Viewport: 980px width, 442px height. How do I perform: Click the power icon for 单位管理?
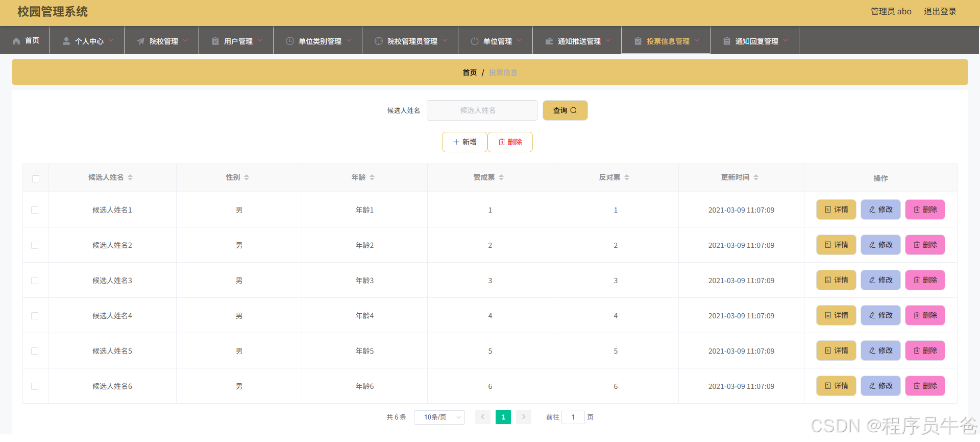click(x=475, y=41)
